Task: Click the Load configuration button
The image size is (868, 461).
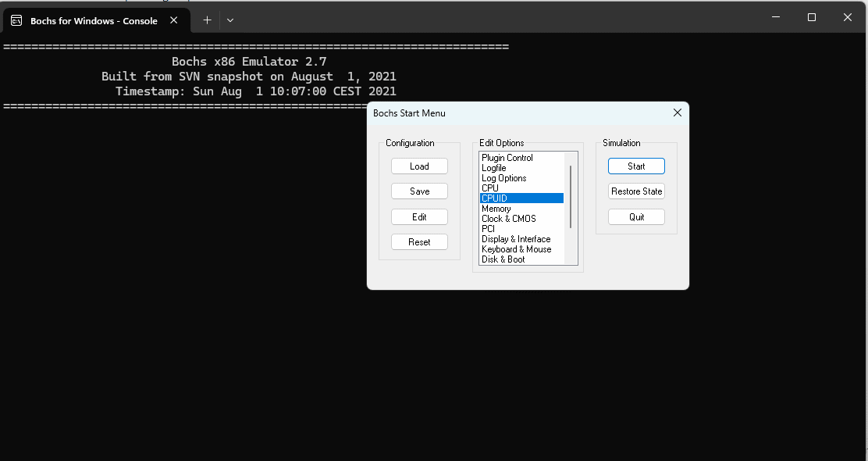Action: pyautogui.click(x=419, y=166)
